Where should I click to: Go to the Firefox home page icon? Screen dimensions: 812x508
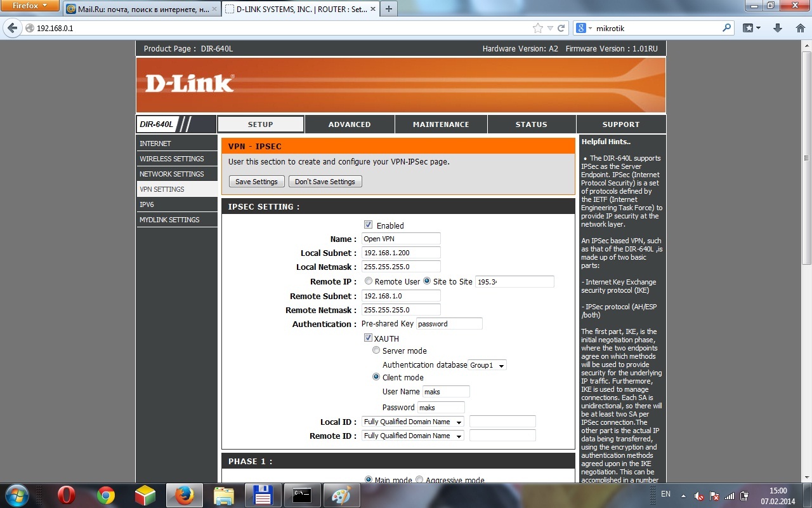pyautogui.click(x=800, y=28)
